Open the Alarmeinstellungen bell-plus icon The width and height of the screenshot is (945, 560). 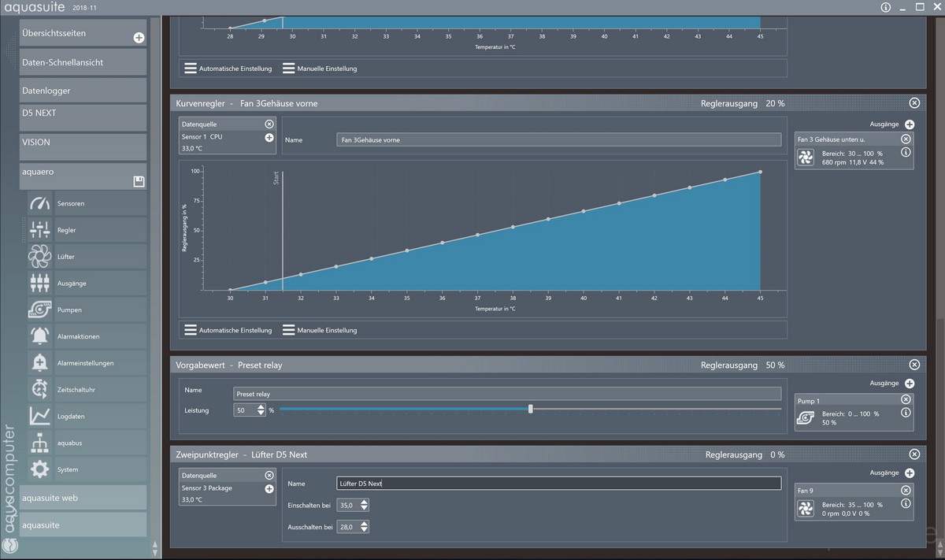click(x=39, y=363)
